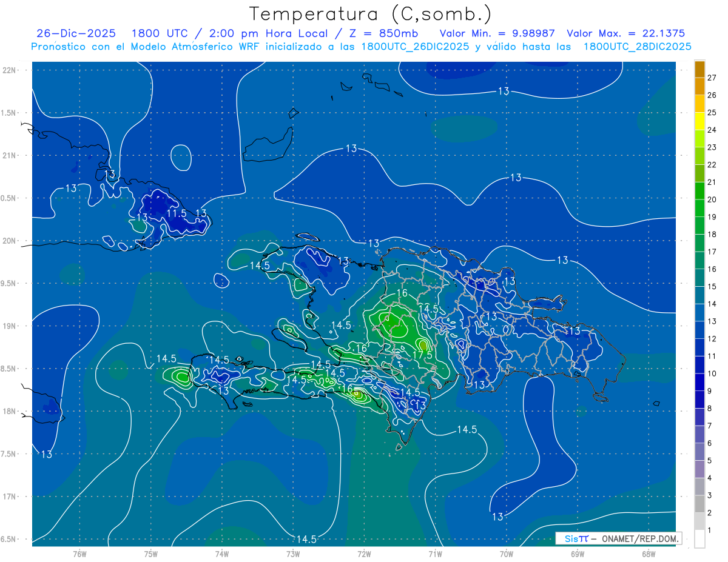Click the color scale label '27'
728x562 pixels.
point(712,78)
